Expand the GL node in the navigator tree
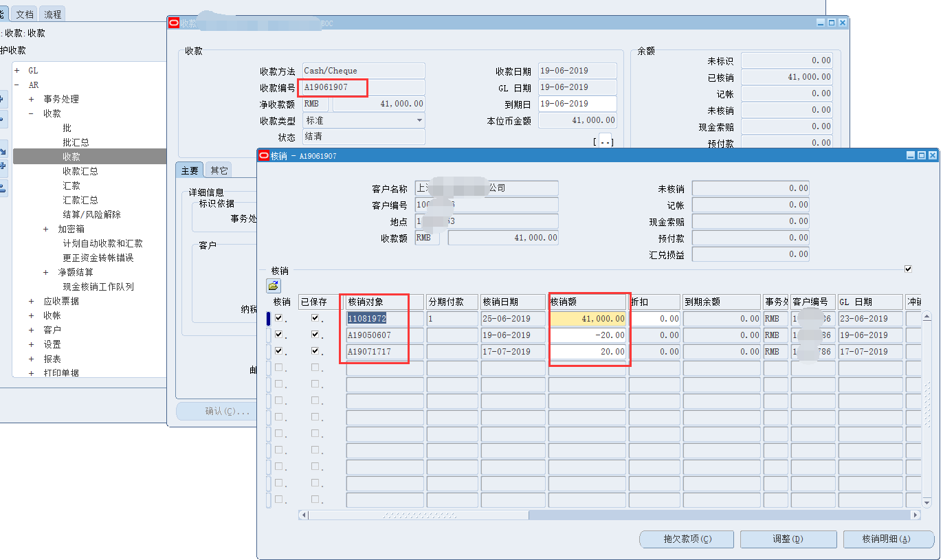 click(16, 71)
